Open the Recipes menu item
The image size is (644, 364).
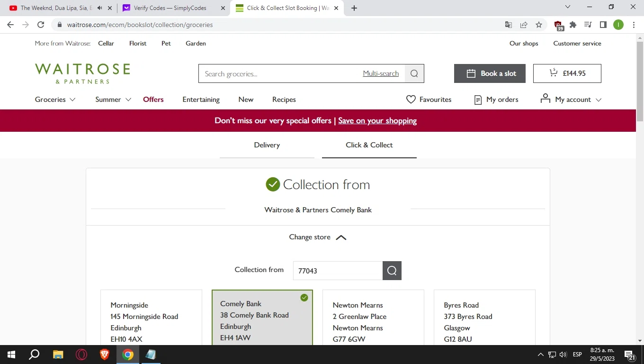284,100
